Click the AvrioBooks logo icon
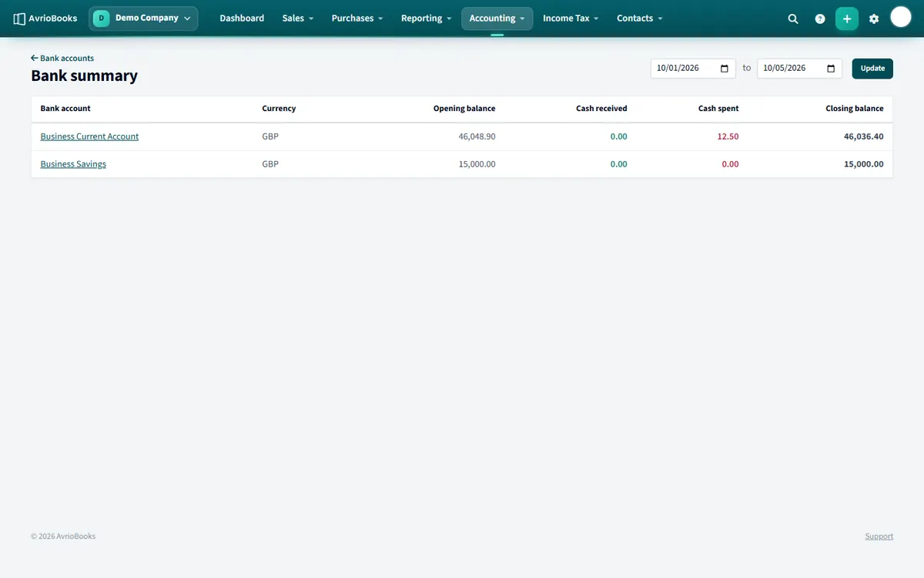This screenshot has width=924, height=578. point(19,18)
